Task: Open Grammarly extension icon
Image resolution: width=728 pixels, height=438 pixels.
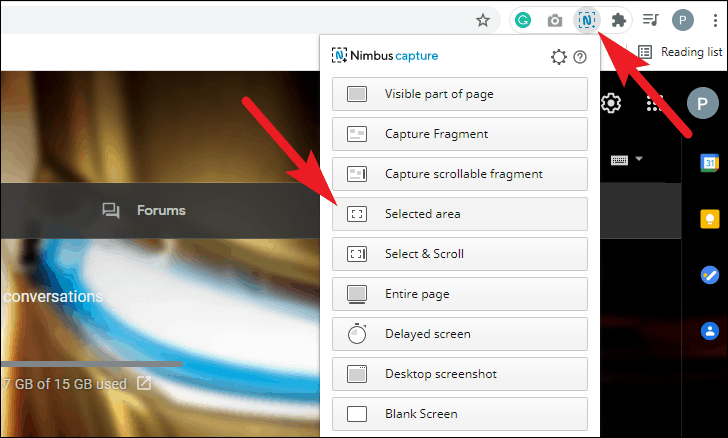Action: (x=523, y=20)
